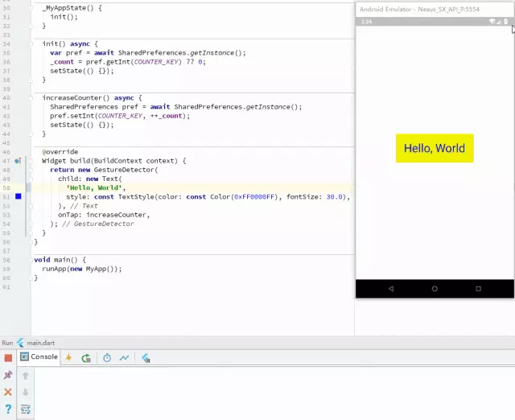Click the 0xFF0000FF color value
Image resolution: width=515 pixels, height=420 pixels.
254,196
